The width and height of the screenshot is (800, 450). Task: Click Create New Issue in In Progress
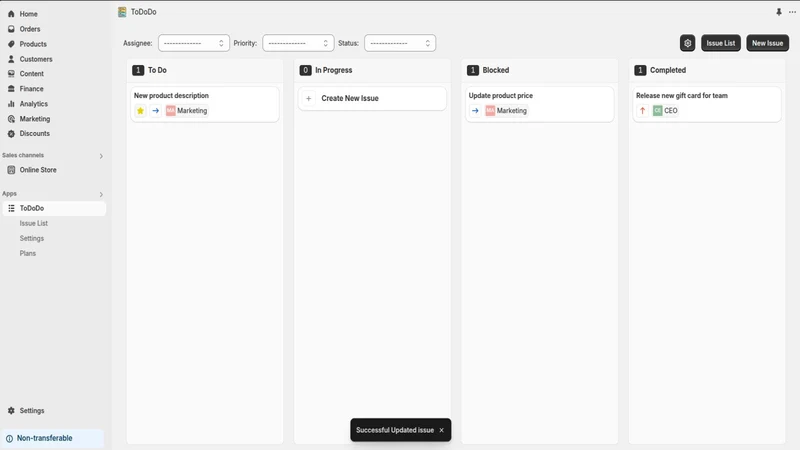372,98
